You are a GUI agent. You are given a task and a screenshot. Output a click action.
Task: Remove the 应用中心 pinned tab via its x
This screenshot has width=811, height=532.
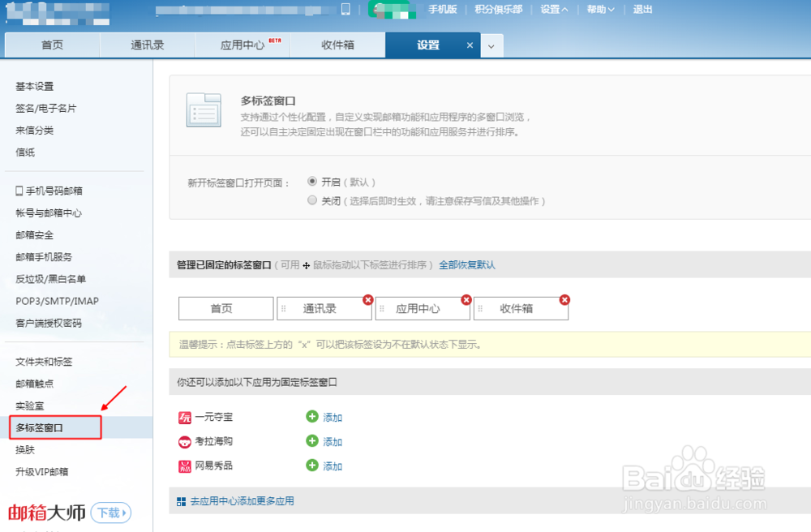[466, 299]
